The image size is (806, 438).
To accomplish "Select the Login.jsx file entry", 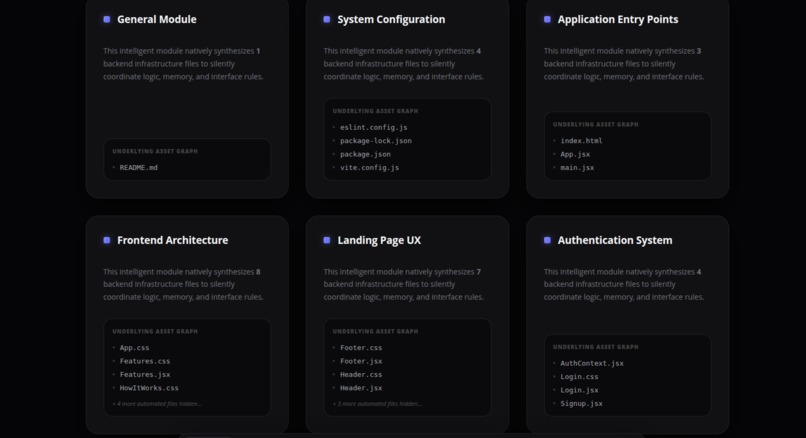I will tap(579, 390).
